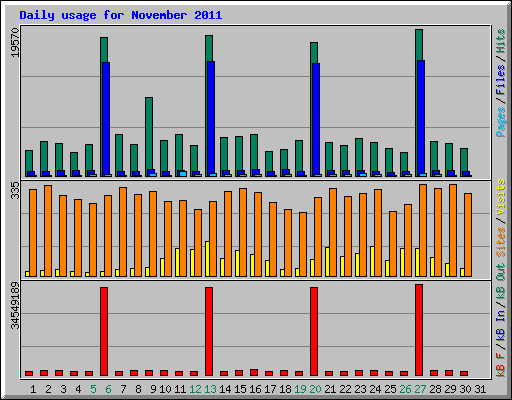Click day label 17 on the x-axis

pyautogui.click(x=270, y=389)
